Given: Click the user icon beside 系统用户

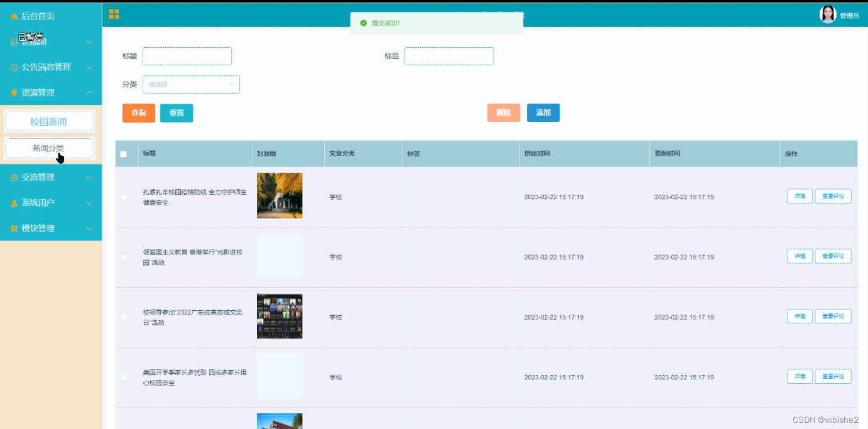Looking at the screenshot, I should pyautogui.click(x=14, y=204).
